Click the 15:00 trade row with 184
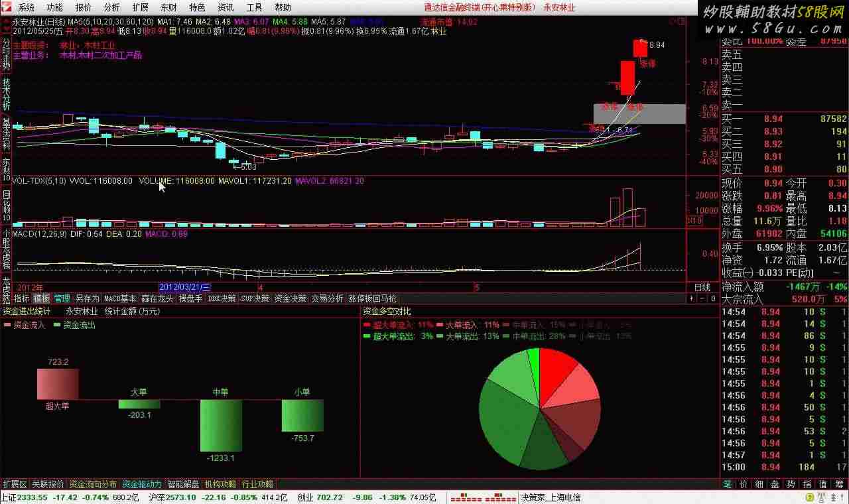849x504 pixels. tap(784, 467)
